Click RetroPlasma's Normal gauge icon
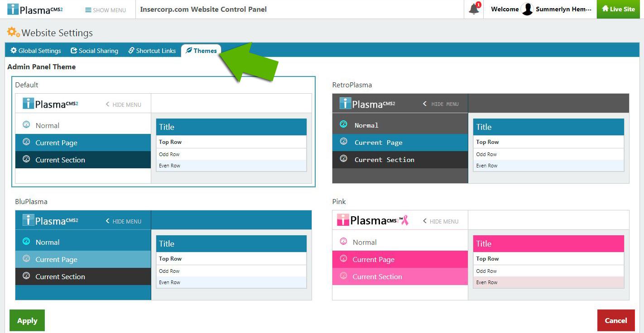 point(344,124)
